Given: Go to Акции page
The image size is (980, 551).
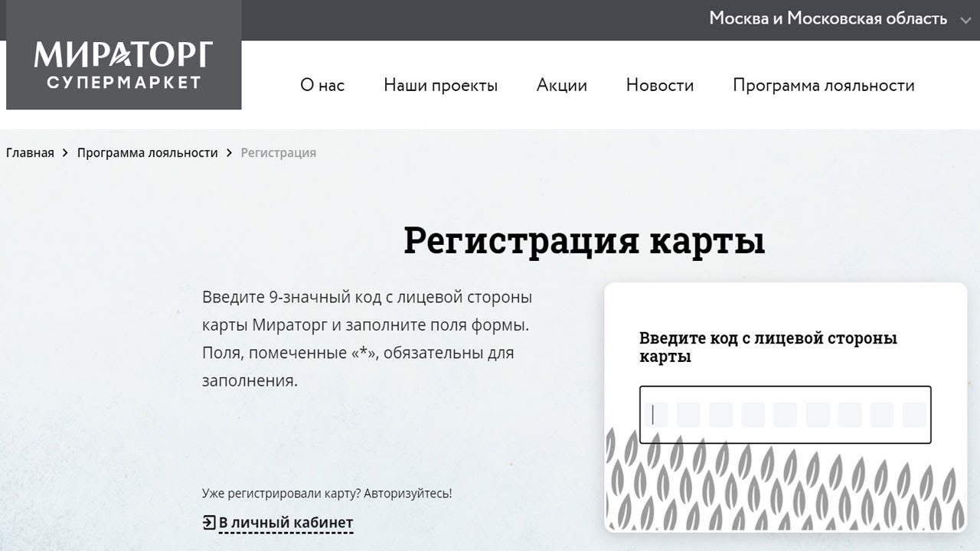Looking at the screenshot, I should coord(562,85).
